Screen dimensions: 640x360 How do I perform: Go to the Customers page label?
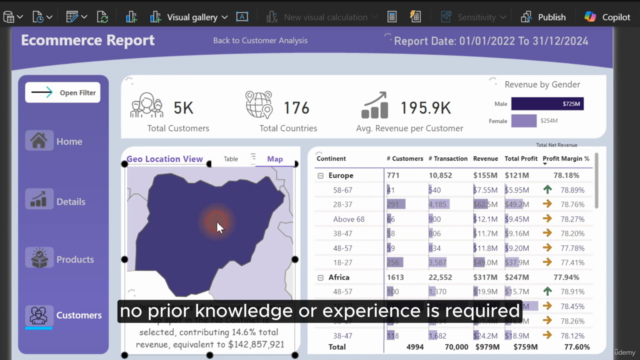[79, 315]
